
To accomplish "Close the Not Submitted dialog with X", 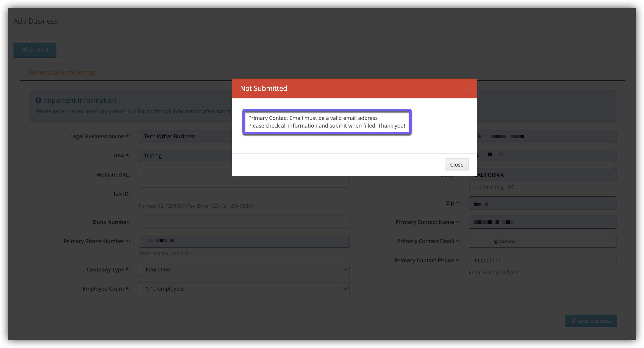I will point(466,90).
